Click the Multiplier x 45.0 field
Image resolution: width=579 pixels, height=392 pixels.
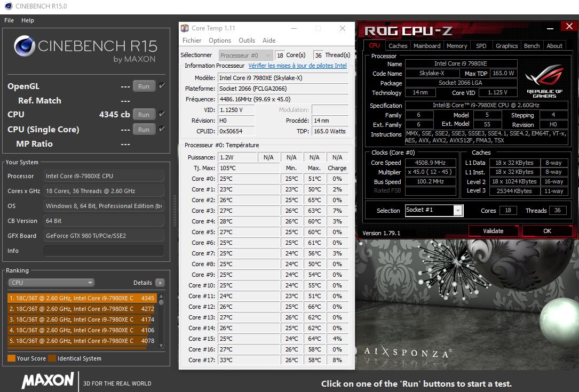430,172
